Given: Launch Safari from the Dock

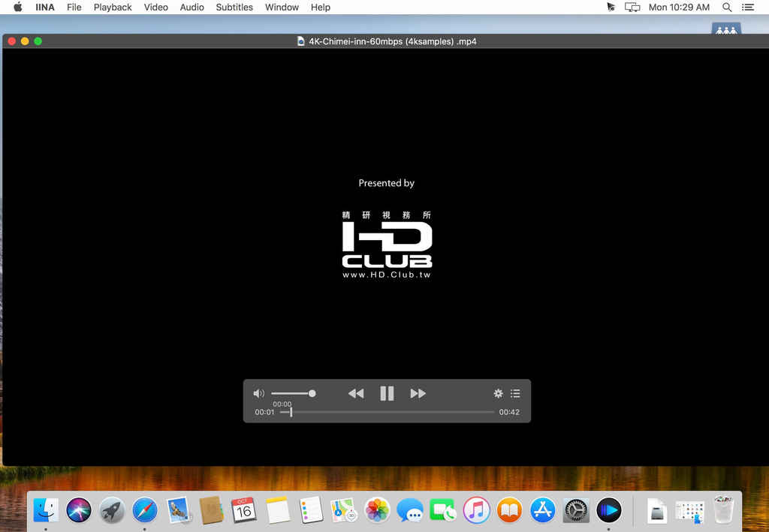Looking at the screenshot, I should pyautogui.click(x=145, y=510).
